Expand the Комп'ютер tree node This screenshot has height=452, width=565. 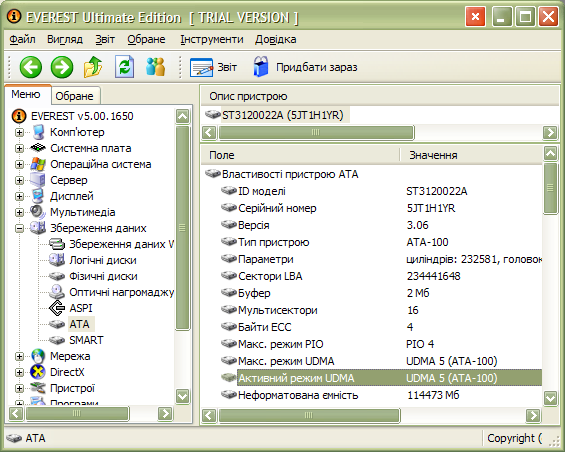click(19, 132)
